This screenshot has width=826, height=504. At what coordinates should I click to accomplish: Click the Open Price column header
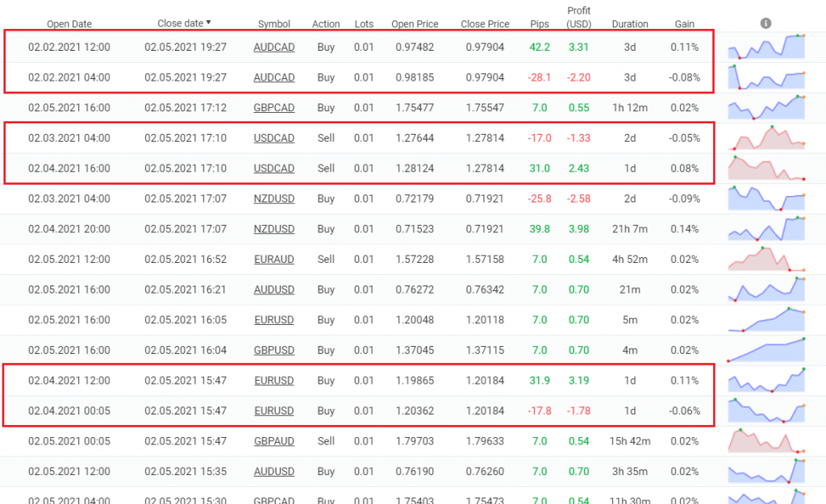415,24
